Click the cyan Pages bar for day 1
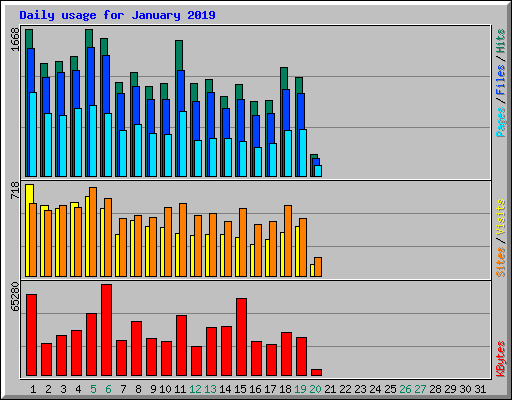 pos(33,134)
